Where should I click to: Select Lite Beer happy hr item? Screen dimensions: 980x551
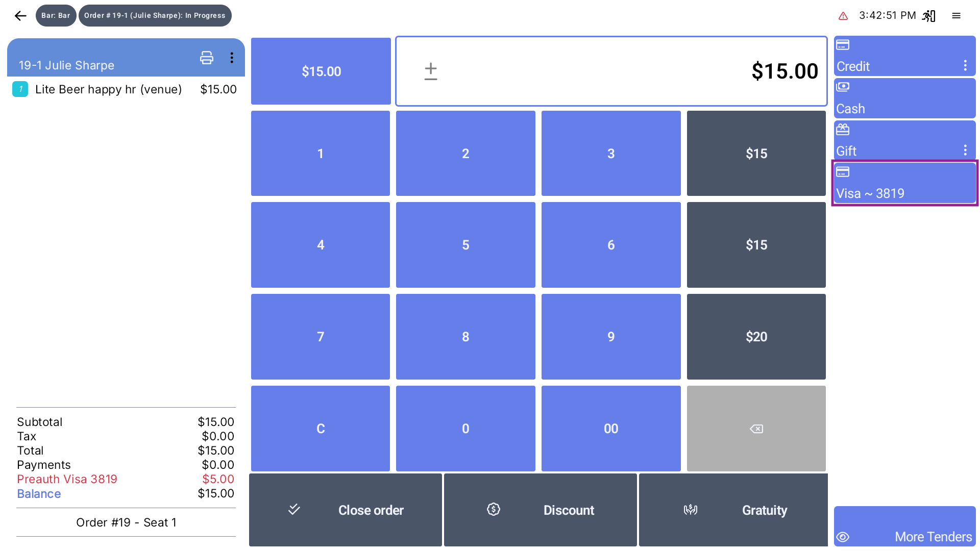(108, 90)
